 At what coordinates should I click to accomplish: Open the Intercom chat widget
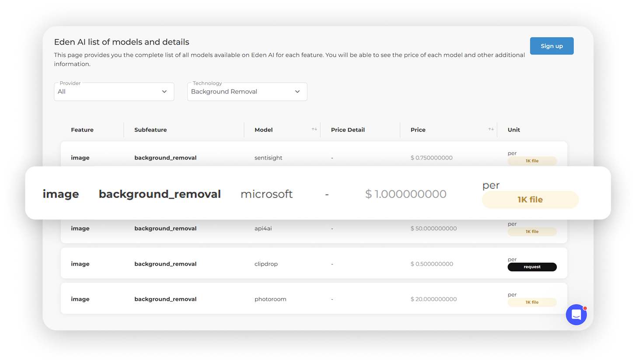[576, 315]
